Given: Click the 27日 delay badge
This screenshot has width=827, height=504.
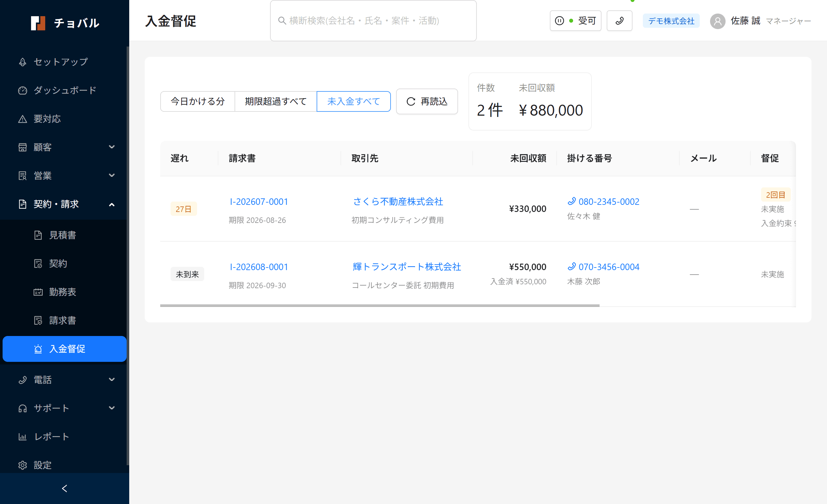Looking at the screenshot, I should click(x=183, y=209).
